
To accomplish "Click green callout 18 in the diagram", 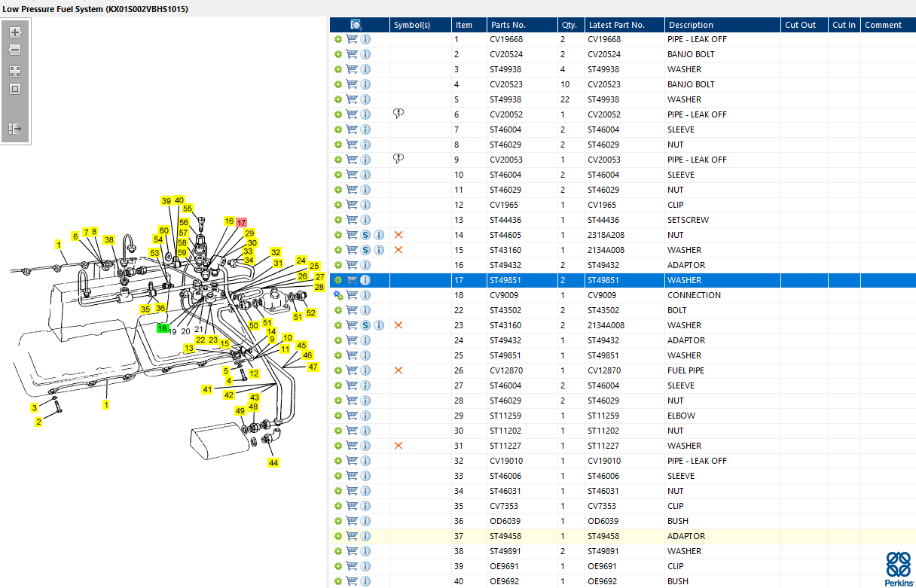I will 162,328.
